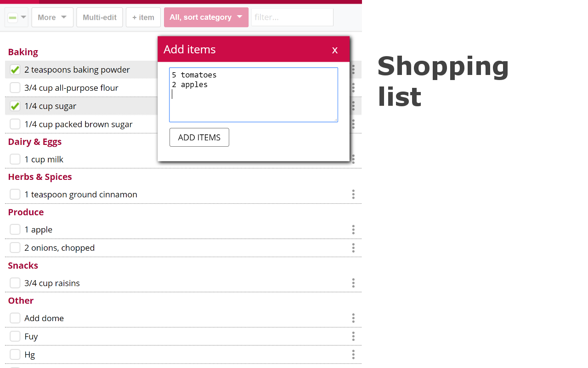Open the All, sort category dropdown

(206, 17)
